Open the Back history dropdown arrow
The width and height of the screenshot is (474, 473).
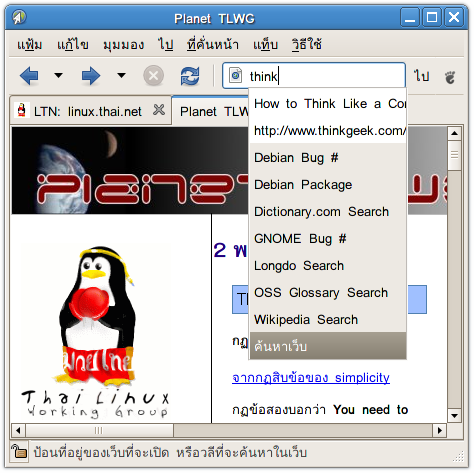tap(59, 76)
